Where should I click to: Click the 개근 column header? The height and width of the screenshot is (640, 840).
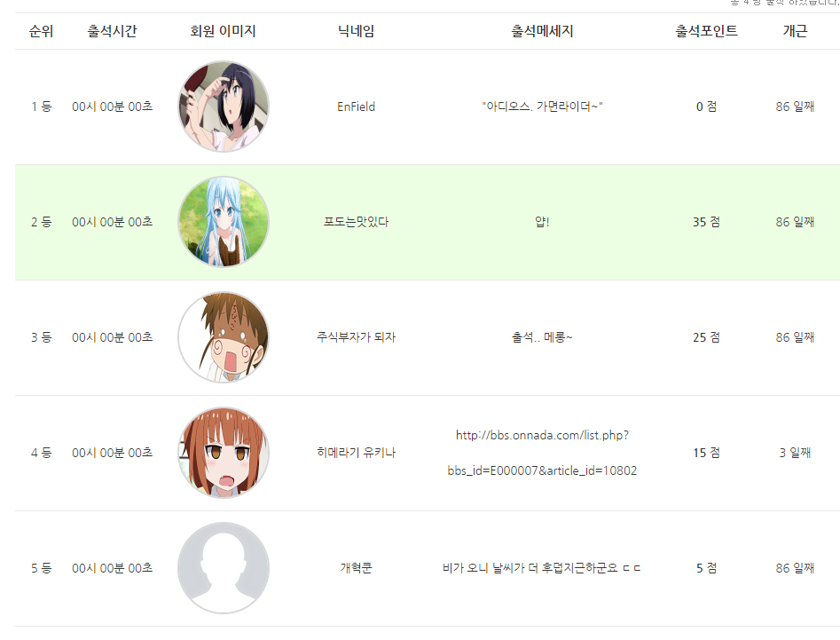795,31
